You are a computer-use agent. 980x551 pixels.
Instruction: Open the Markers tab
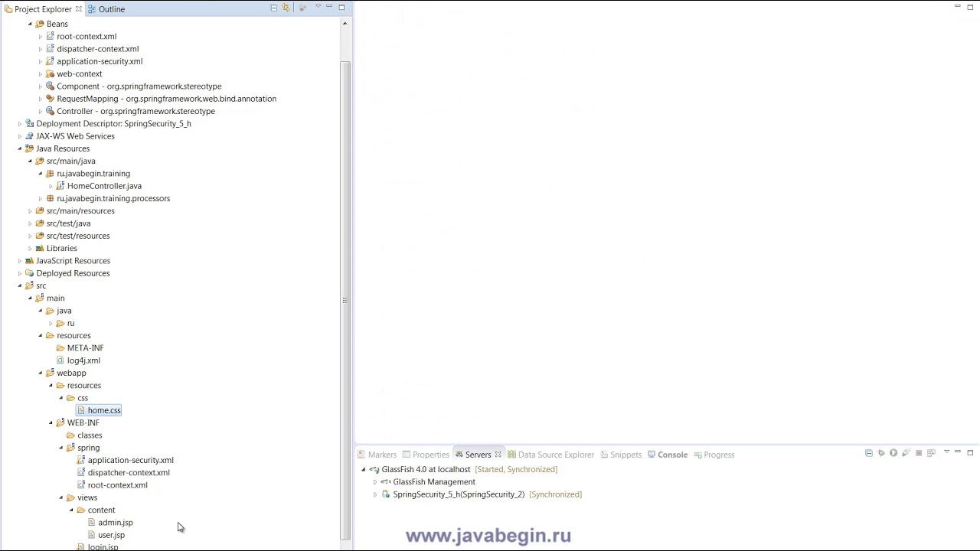pyautogui.click(x=377, y=455)
